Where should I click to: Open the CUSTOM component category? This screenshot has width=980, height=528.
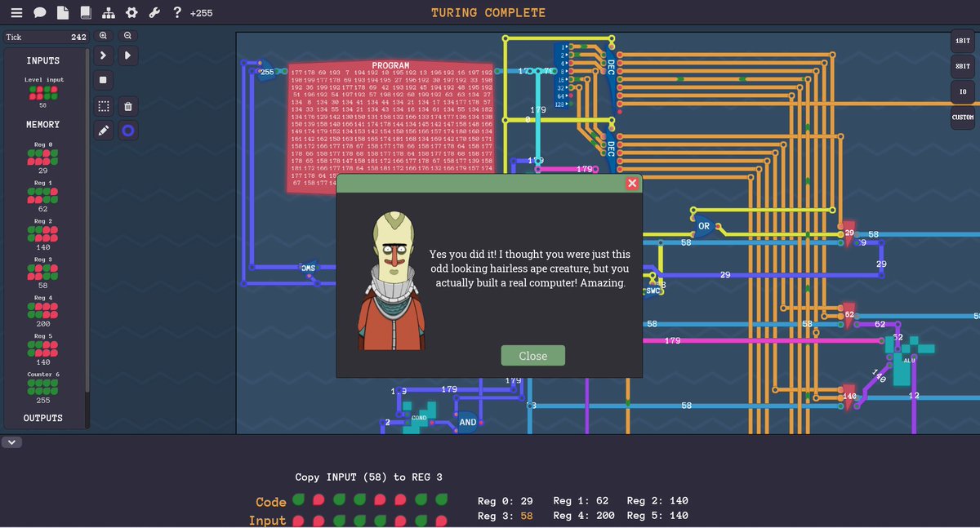962,118
